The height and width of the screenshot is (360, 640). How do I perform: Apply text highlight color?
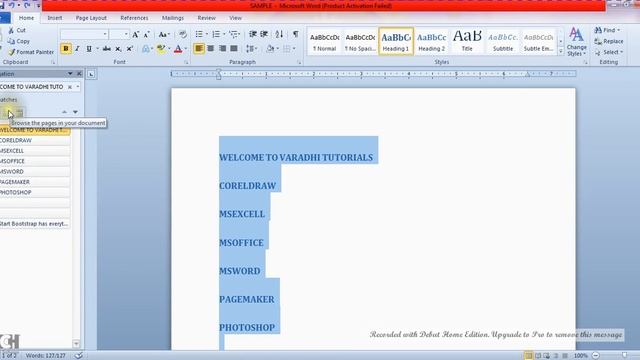[x=161, y=49]
